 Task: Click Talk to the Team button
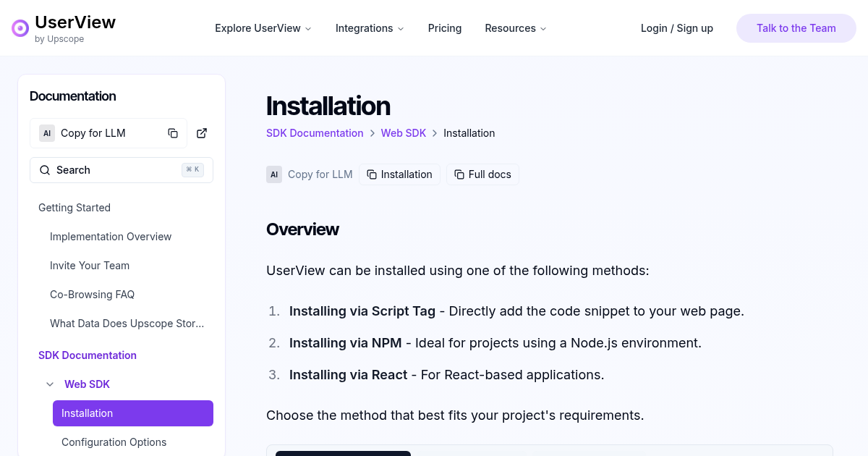click(x=796, y=28)
